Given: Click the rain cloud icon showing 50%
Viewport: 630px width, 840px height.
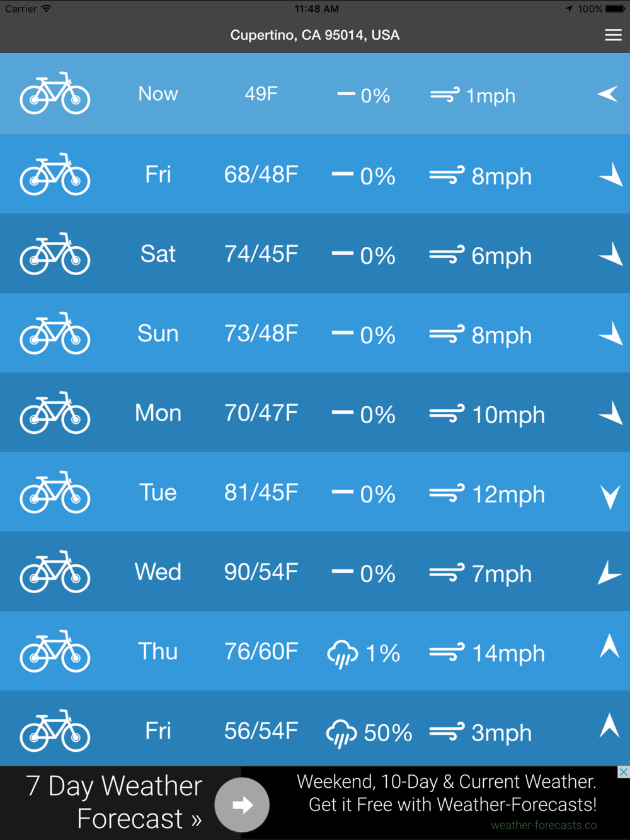Looking at the screenshot, I should (x=341, y=734).
